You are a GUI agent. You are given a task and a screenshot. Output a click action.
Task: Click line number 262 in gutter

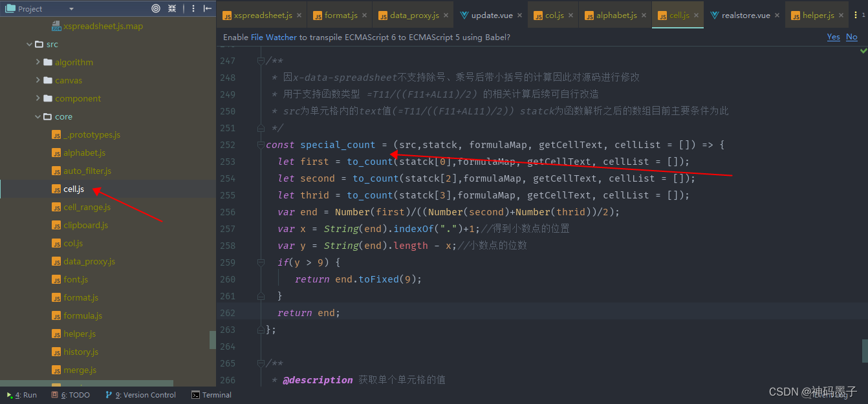coord(228,313)
